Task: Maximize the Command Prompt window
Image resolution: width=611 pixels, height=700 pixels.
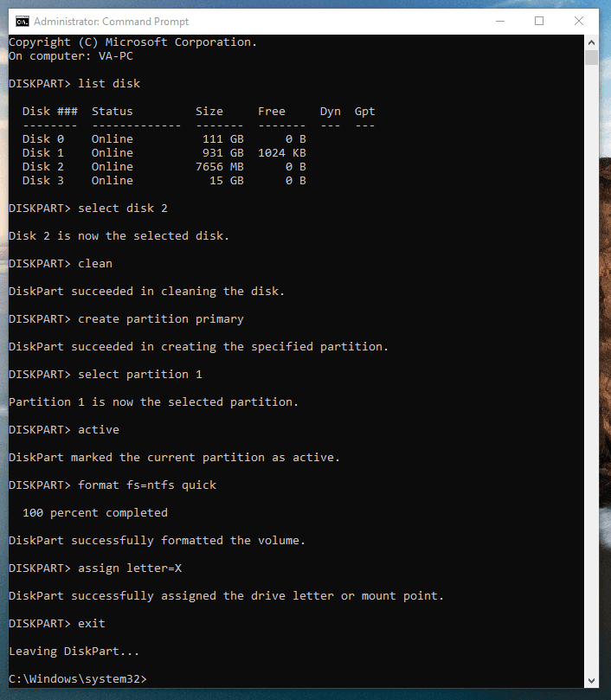Action: coord(539,21)
